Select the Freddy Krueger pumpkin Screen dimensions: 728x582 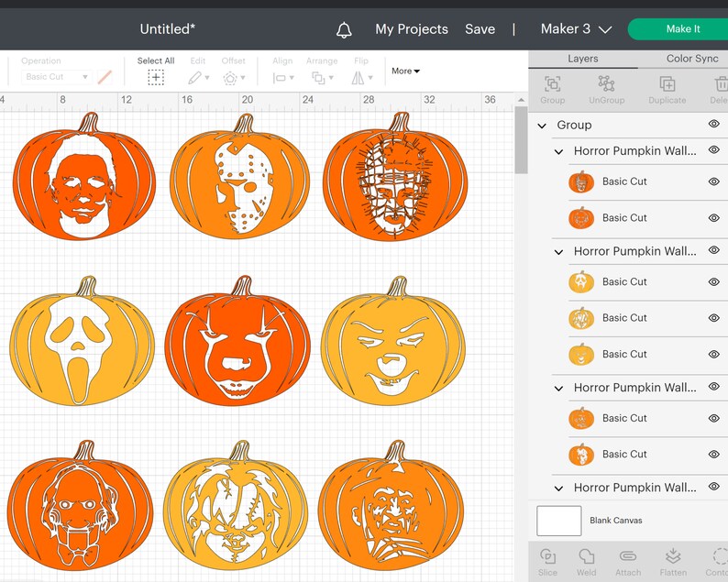pos(391,506)
